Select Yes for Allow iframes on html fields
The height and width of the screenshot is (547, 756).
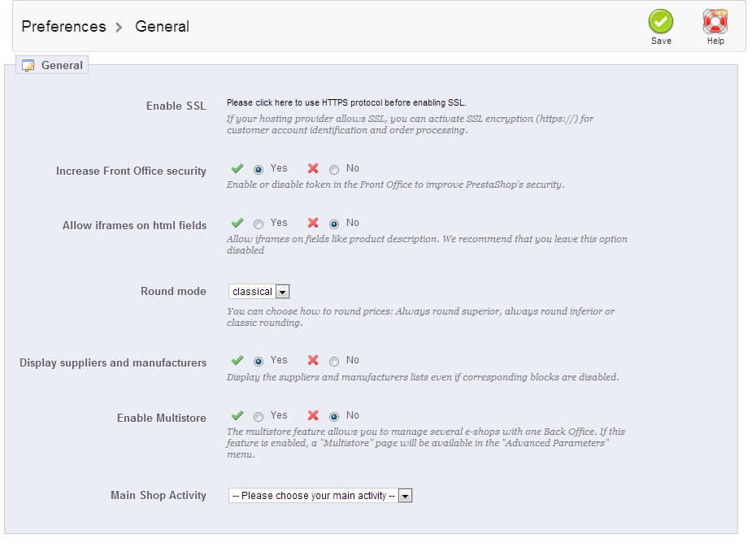pyautogui.click(x=259, y=224)
